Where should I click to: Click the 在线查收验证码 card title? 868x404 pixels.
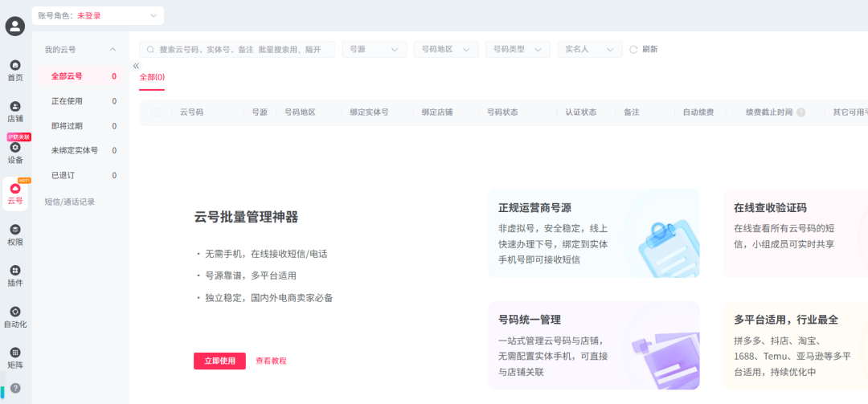point(770,208)
